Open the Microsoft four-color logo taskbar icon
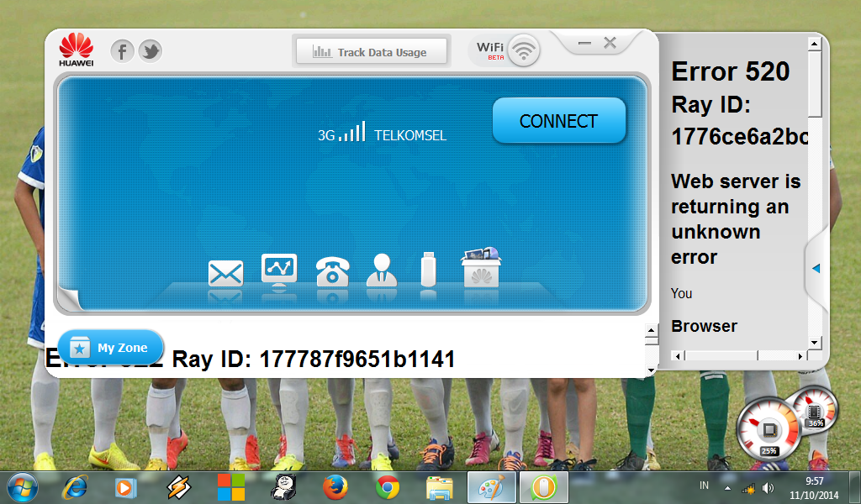The image size is (861, 504). pyautogui.click(x=230, y=487)
